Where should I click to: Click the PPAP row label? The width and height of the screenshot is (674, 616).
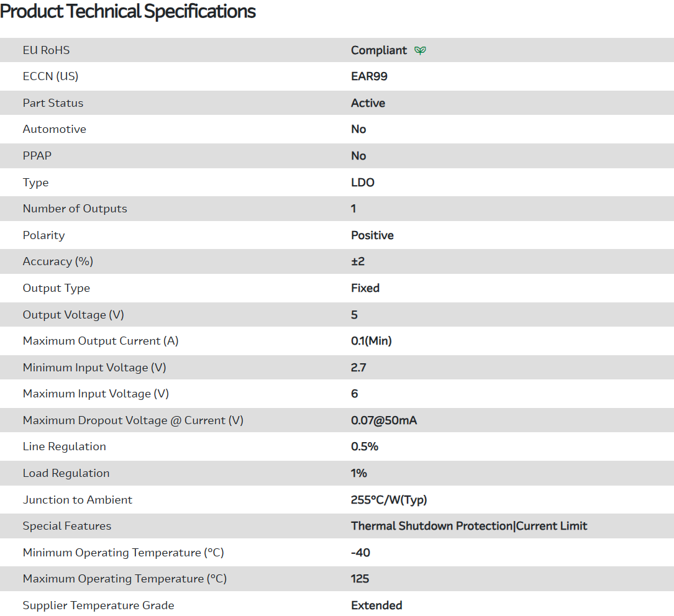coord(37,156)
